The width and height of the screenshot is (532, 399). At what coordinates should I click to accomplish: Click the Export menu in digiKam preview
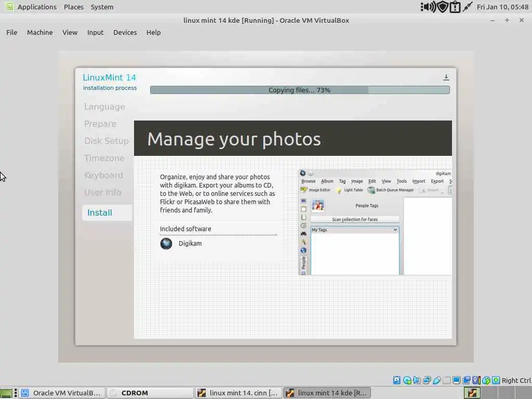[437, 181]
